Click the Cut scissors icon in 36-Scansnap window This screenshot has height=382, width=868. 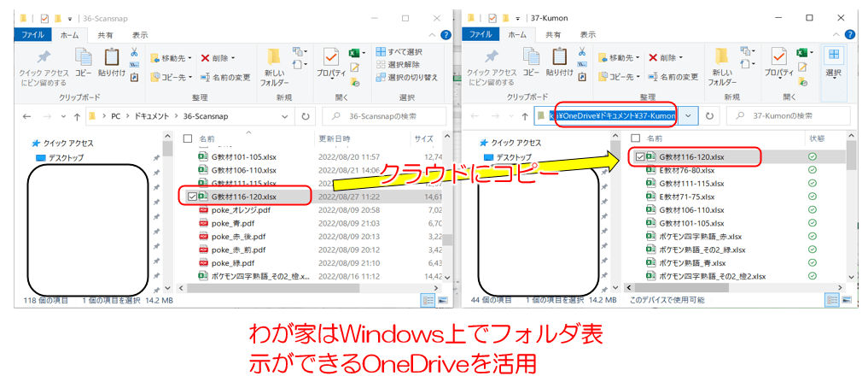point(134,53)
